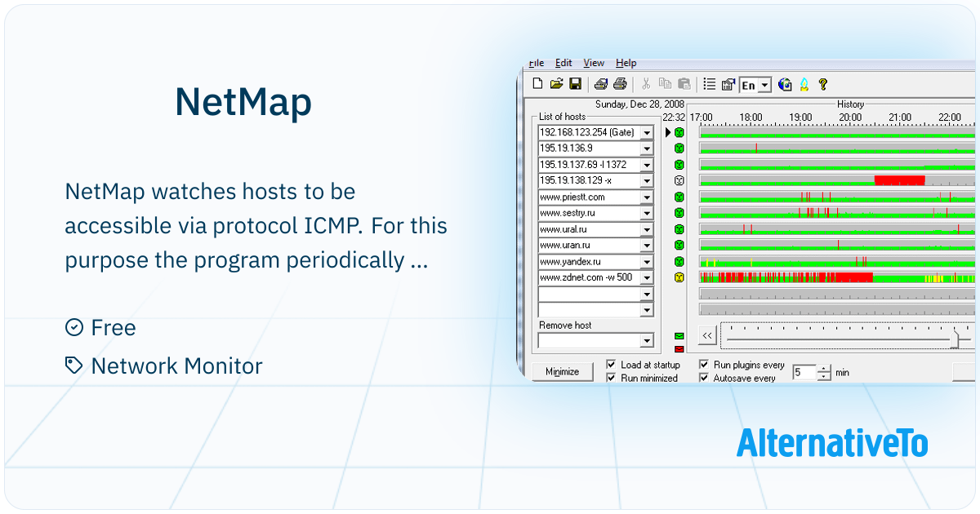
Task: Click the 20:00 label on History scale
Action: click(850, 117)
